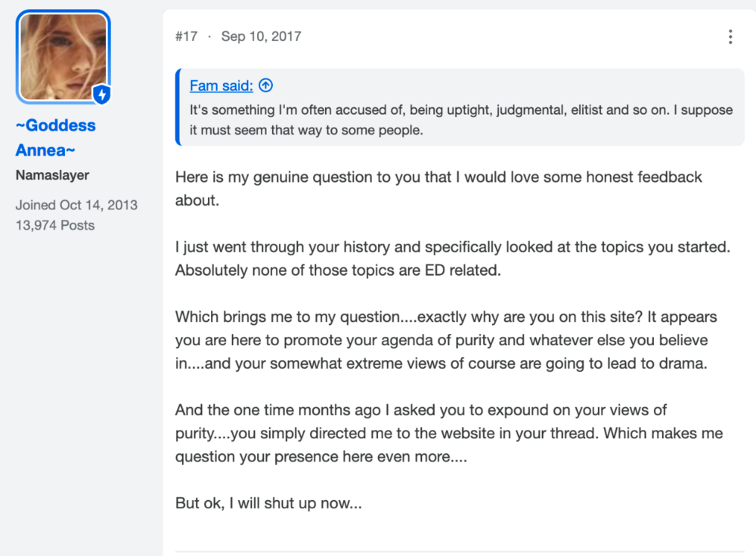Click the "question your presence here" line
The width and height of the screenshot is (756, 556).
tap(321, 456)
